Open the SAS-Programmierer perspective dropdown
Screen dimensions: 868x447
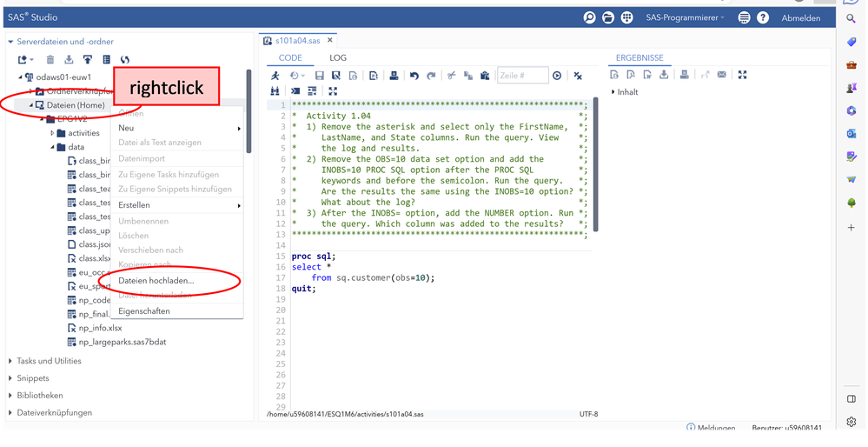[x=686, y=17]
